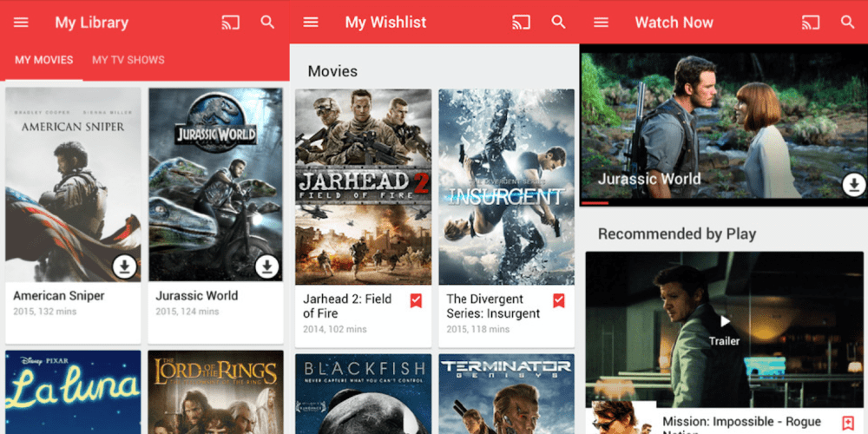868x434 pixels.
Task: Bookmark Mission: Impossible - Rogue Nation
Action: tap(848, 423)
